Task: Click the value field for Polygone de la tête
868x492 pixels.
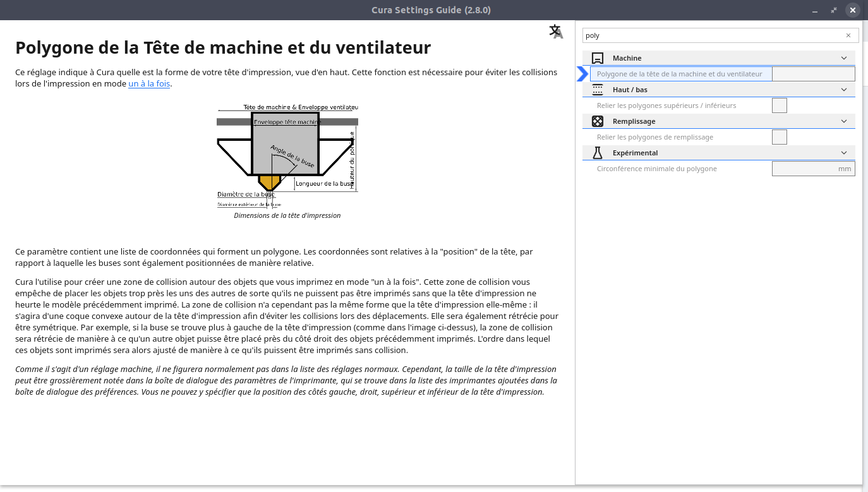Action: click(x=814, y=74)
